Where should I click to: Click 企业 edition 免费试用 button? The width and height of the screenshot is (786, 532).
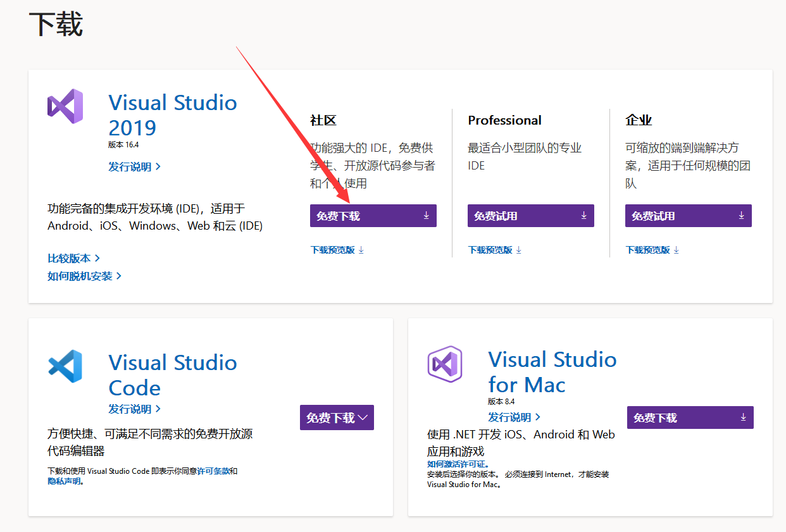click(x=689, y=216)
